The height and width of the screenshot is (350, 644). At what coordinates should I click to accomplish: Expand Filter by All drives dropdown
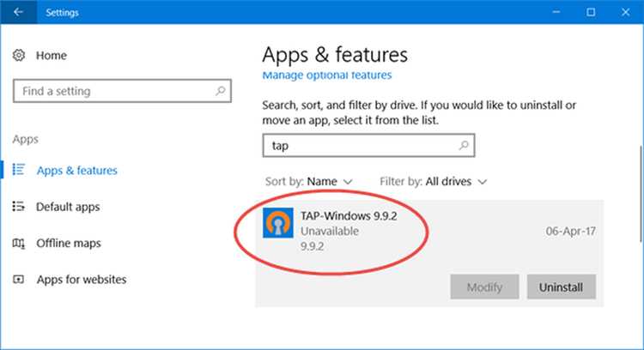point(434,181)
